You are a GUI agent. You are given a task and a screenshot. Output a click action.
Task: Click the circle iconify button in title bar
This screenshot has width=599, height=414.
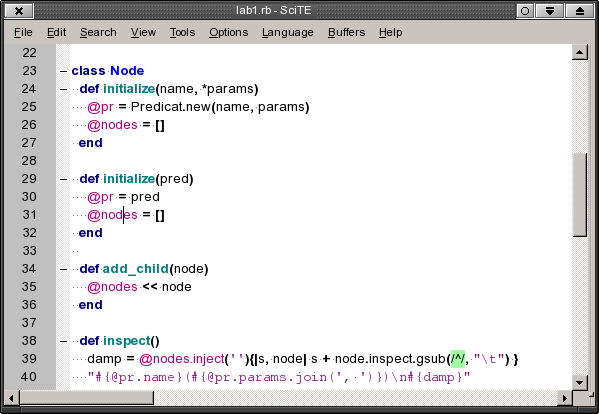click(525, 11)
